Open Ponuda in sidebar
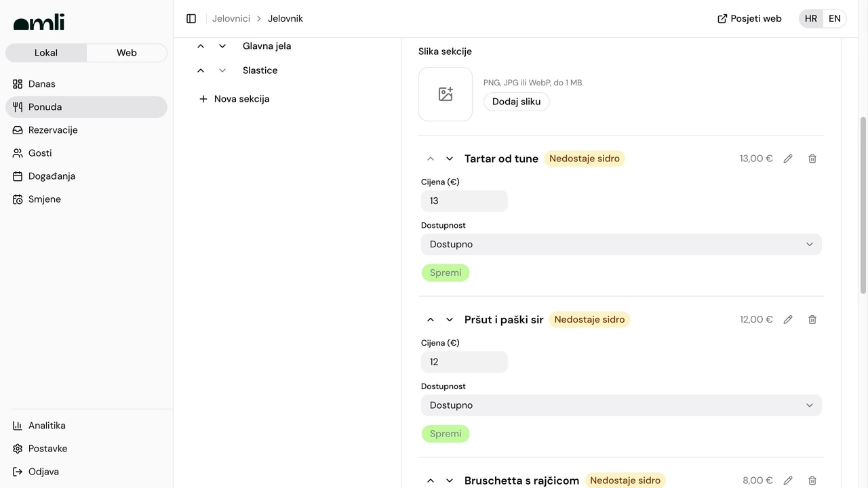Image resolution: width=868 pixels, height=488 pixels. [x=86, y=107]
